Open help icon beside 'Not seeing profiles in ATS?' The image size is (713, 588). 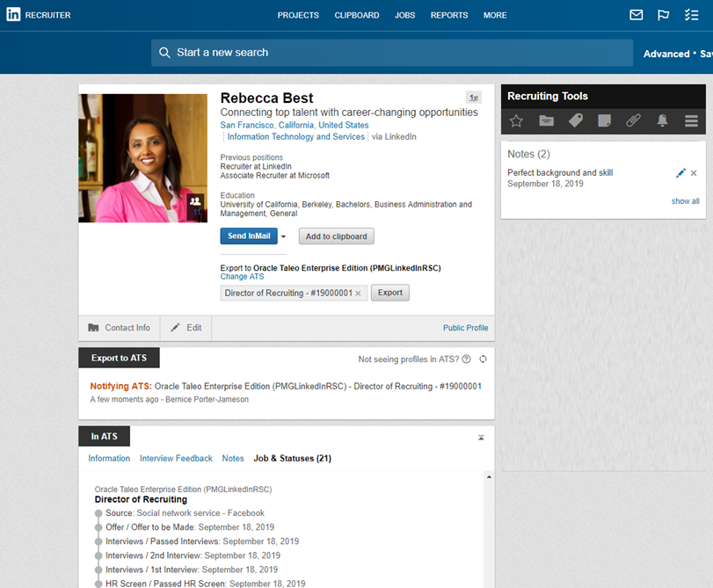[466, 359]
